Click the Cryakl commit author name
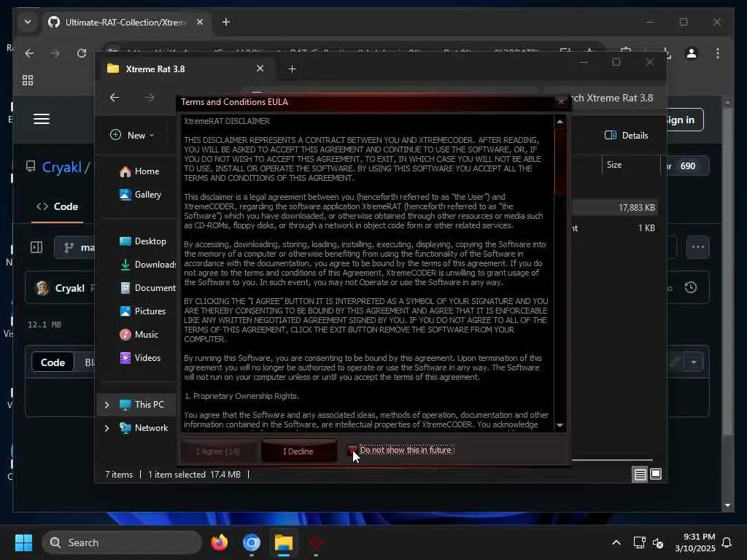 [x=69, y=289]
